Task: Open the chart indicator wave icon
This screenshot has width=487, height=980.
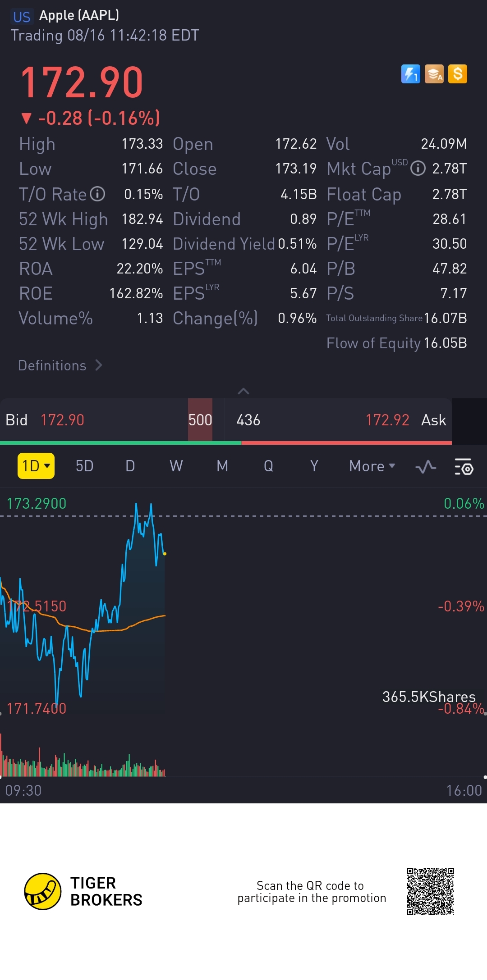Action: 426,466
